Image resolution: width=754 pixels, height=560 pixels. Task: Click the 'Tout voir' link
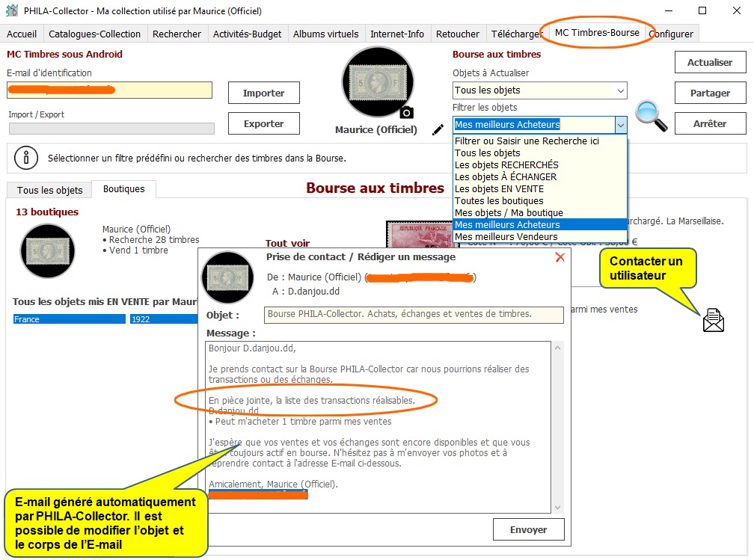(x=287, y=243)
